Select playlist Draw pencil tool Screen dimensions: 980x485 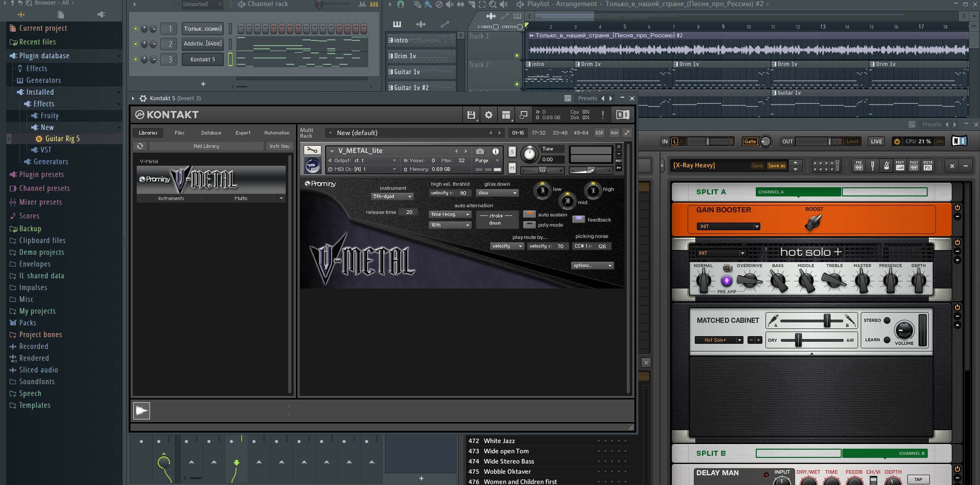[x=417, y=5]
